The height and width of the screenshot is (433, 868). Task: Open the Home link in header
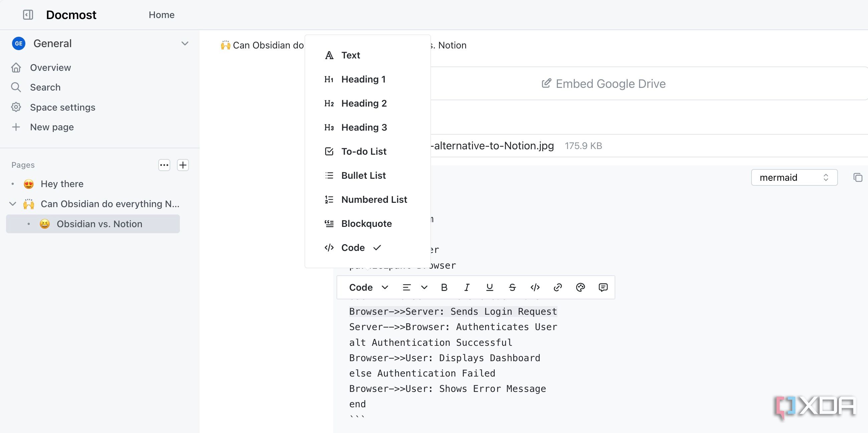pyautogui.click(x=161, y=15)
